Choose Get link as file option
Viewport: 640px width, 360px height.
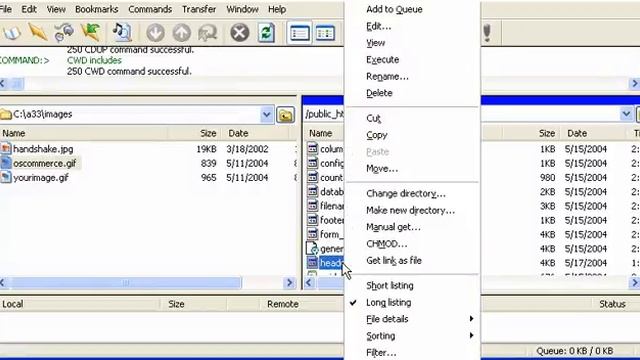pyautogui.click(x=393, y=260)
